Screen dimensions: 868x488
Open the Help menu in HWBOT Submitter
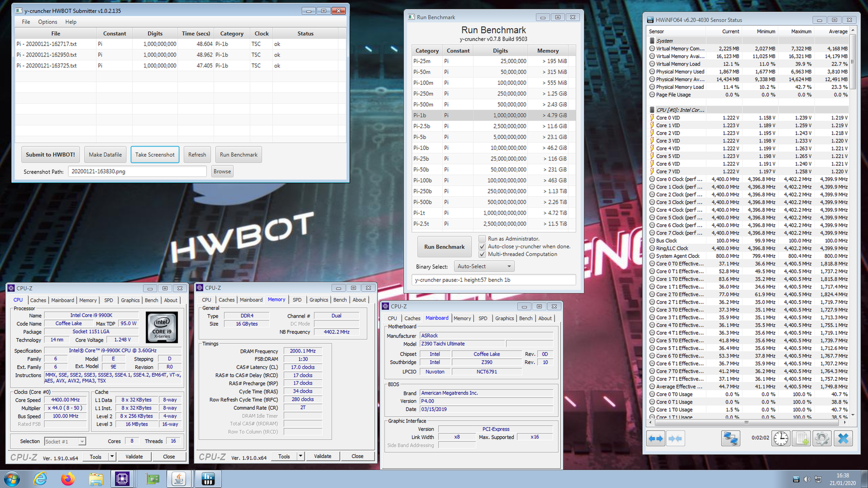[x=71, y=22]
